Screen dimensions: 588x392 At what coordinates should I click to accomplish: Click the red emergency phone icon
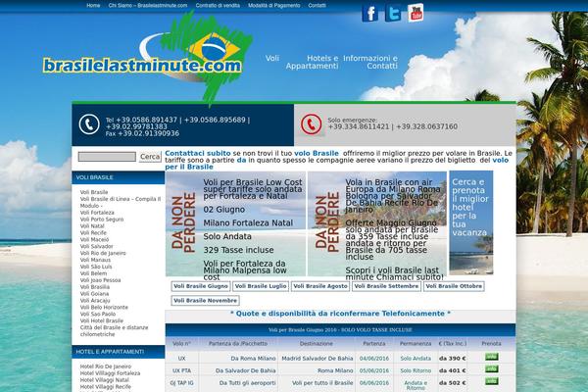tap(312, 124)
